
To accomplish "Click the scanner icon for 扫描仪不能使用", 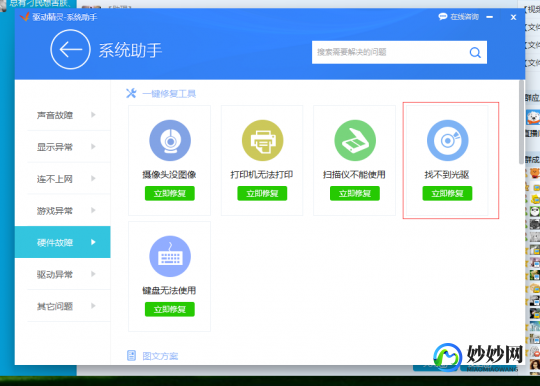I will pyautogui.click(x=355, y=140).
